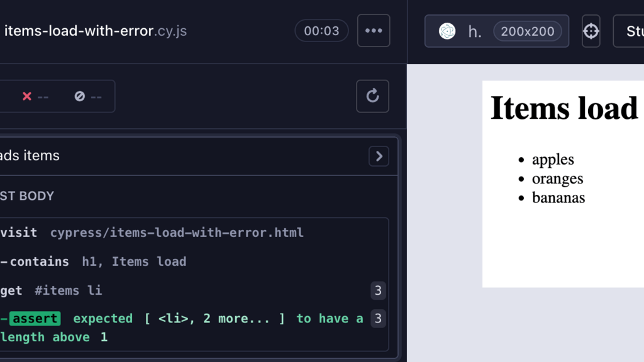Open the three-dots options menu
644x362 pixels.
[374, 31]
